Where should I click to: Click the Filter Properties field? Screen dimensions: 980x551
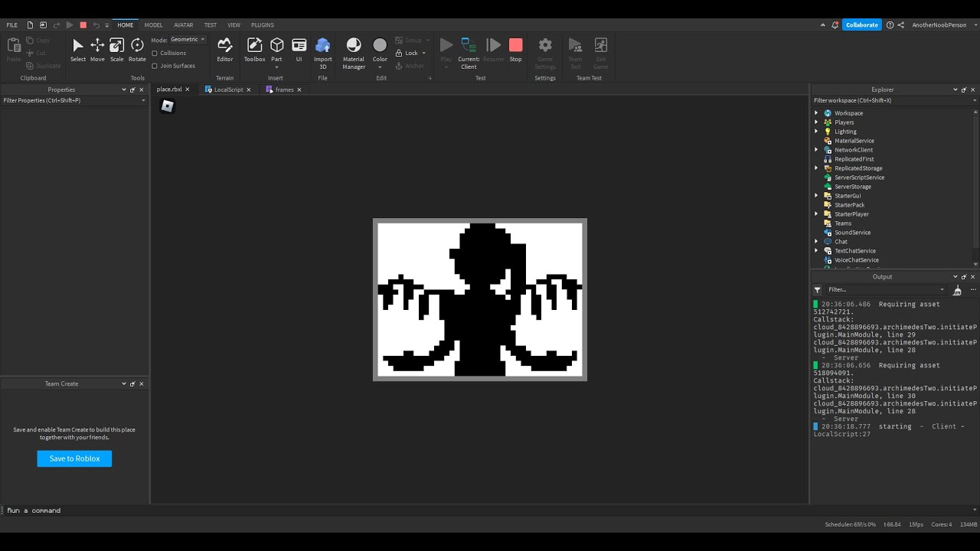click(x=74, y=100)
